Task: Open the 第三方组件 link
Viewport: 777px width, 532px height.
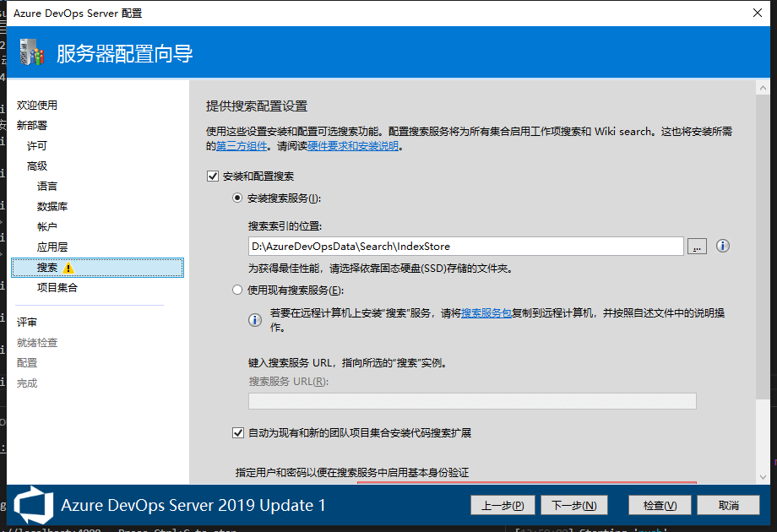Action: pos(242,146)
